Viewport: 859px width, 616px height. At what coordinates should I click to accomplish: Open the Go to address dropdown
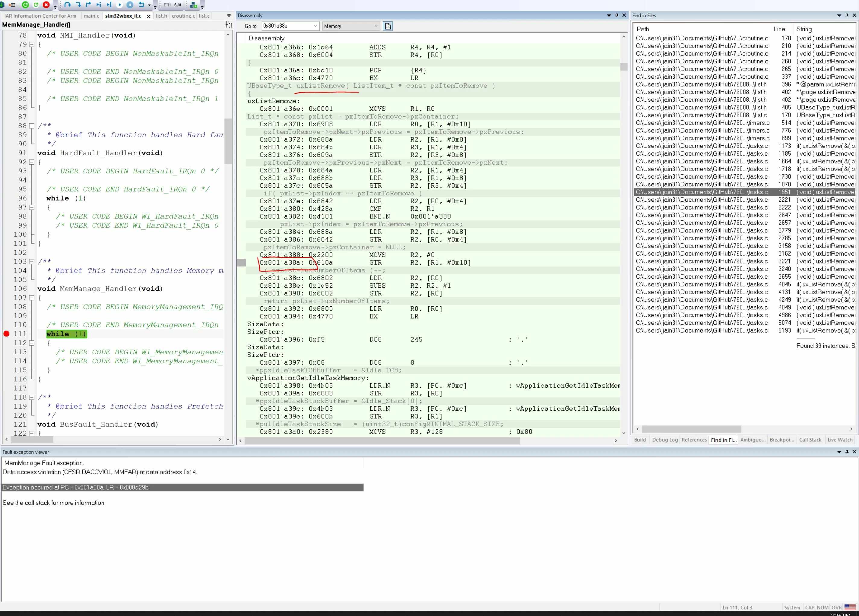click(x=315, y=26)
